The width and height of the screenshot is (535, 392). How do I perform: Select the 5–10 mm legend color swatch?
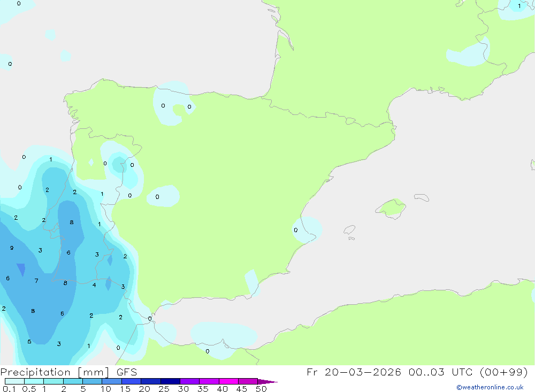93,381
